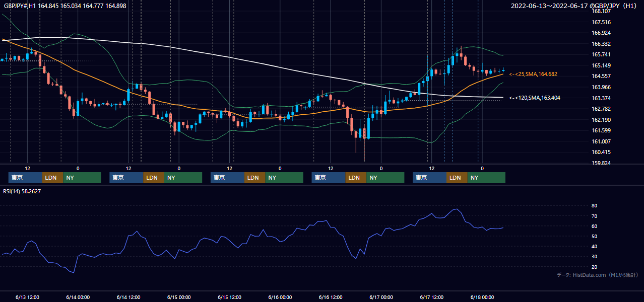Click price axis value 163.966
The image size is (644, 302).
601,87
